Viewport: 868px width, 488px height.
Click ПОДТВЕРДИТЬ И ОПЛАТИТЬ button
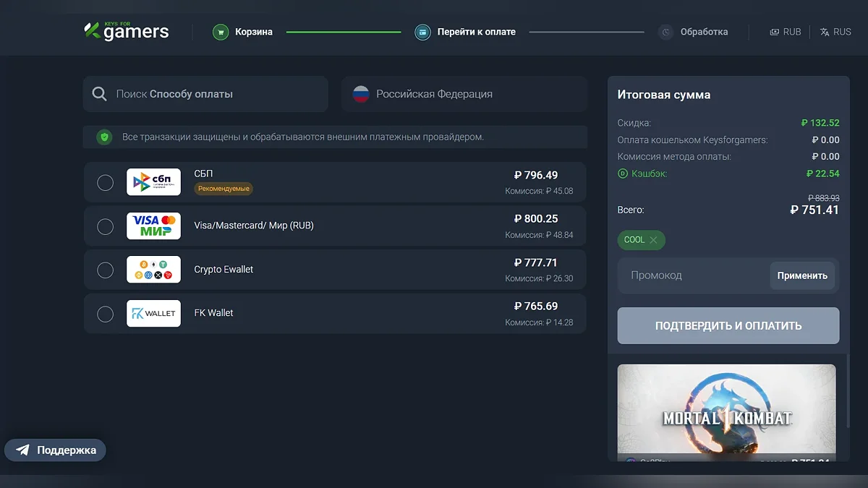(728, 325)
